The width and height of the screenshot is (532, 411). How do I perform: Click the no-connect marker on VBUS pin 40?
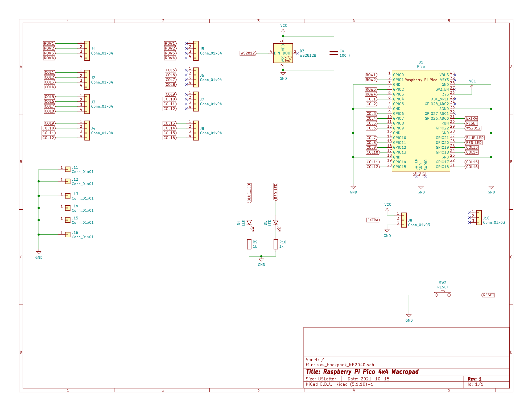(x=455, y=75)
